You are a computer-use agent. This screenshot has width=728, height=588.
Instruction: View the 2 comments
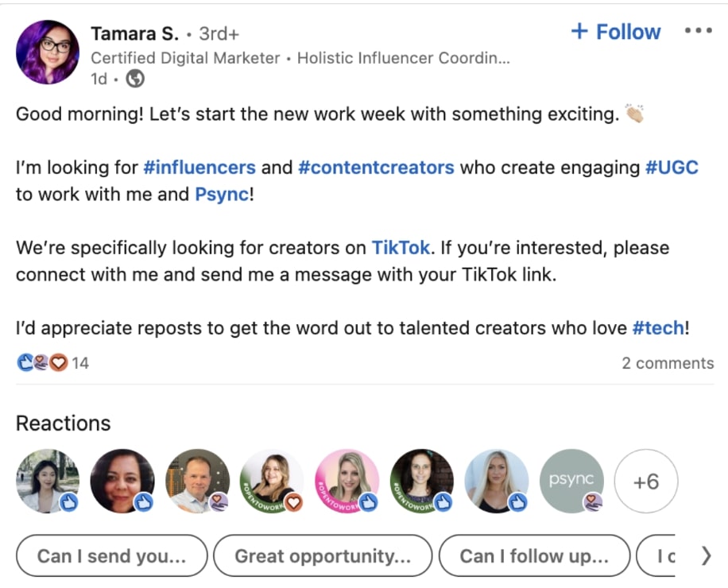click(668, 363)
